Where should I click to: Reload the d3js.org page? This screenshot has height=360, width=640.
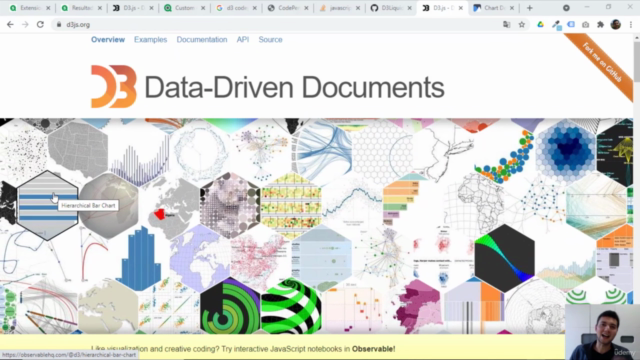(40, 24)
